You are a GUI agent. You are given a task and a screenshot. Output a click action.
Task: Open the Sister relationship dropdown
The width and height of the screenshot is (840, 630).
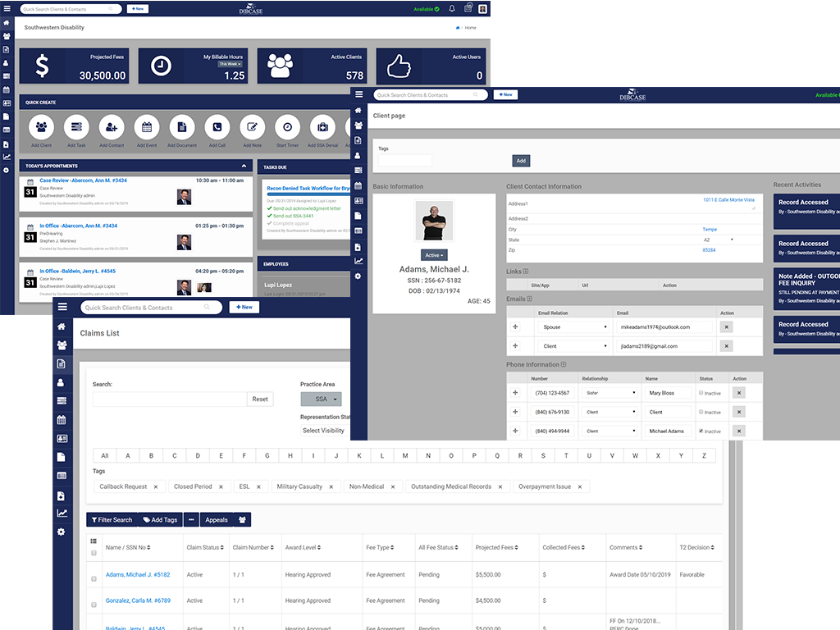coord(610,393)
